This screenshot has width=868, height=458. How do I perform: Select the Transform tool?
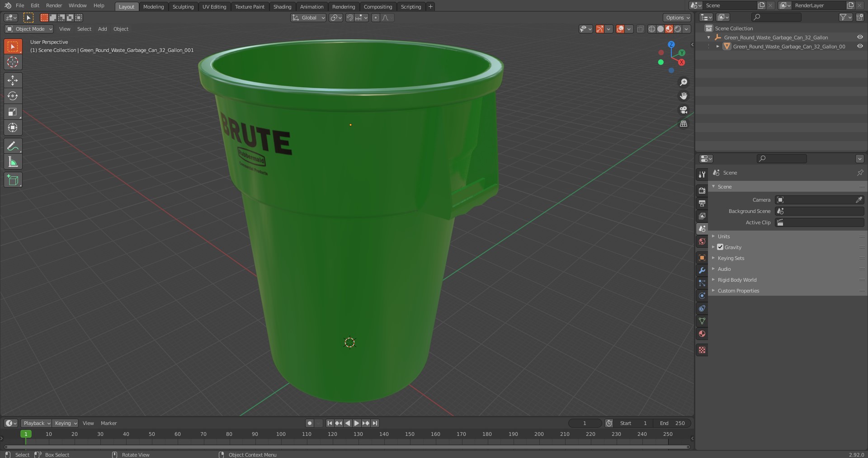pos(13,127)
